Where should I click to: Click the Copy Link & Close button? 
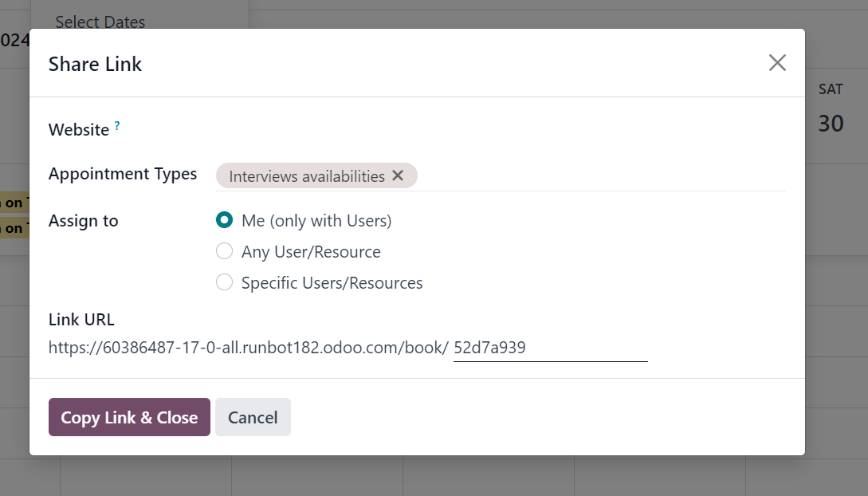(x=129, y=417)
